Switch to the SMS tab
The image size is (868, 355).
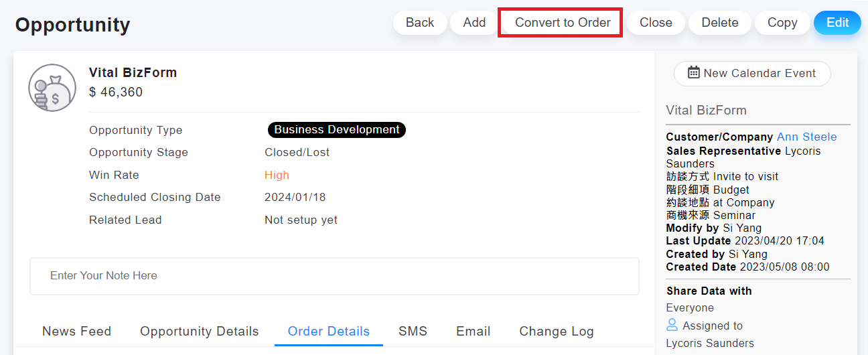(x=413, y=331)
